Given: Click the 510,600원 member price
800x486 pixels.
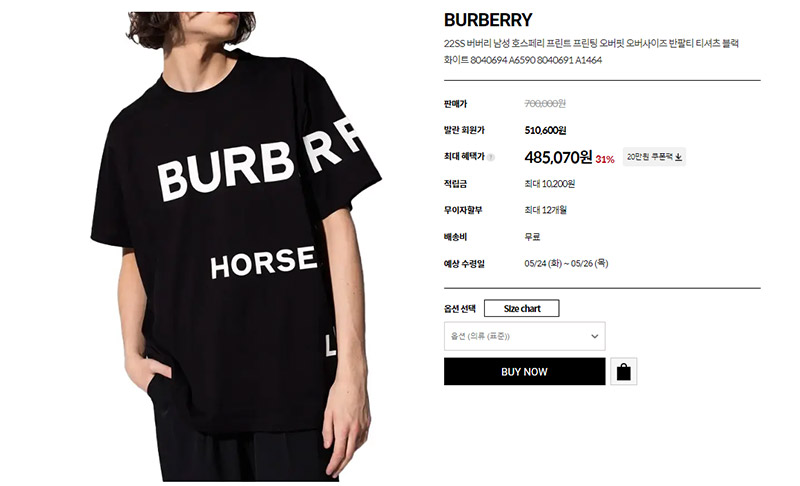Looking at the screenshot, I should pyautogui.click(x=545, y=130).
